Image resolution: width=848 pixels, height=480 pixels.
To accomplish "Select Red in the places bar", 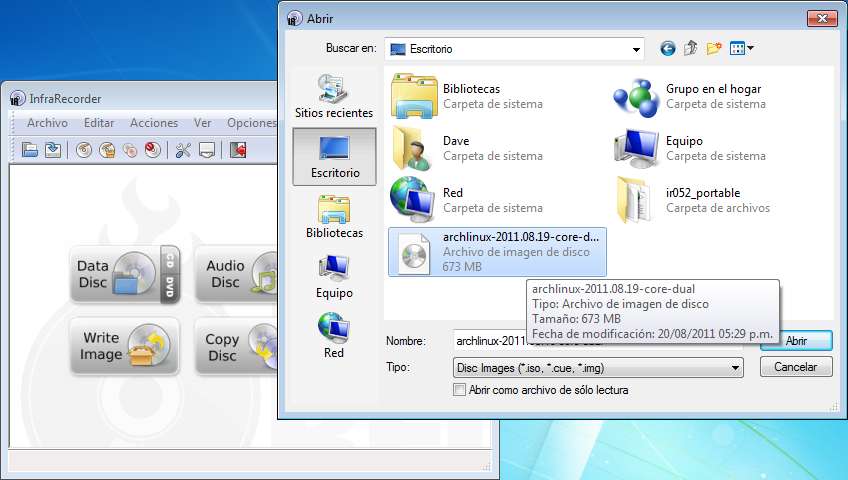I will 334,336.
